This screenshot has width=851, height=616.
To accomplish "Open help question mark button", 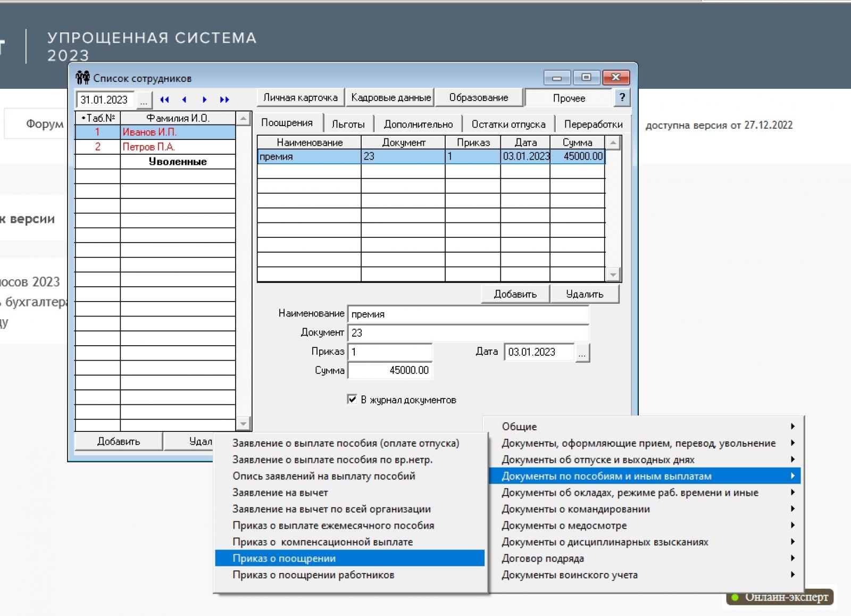I will coord(622,97).
